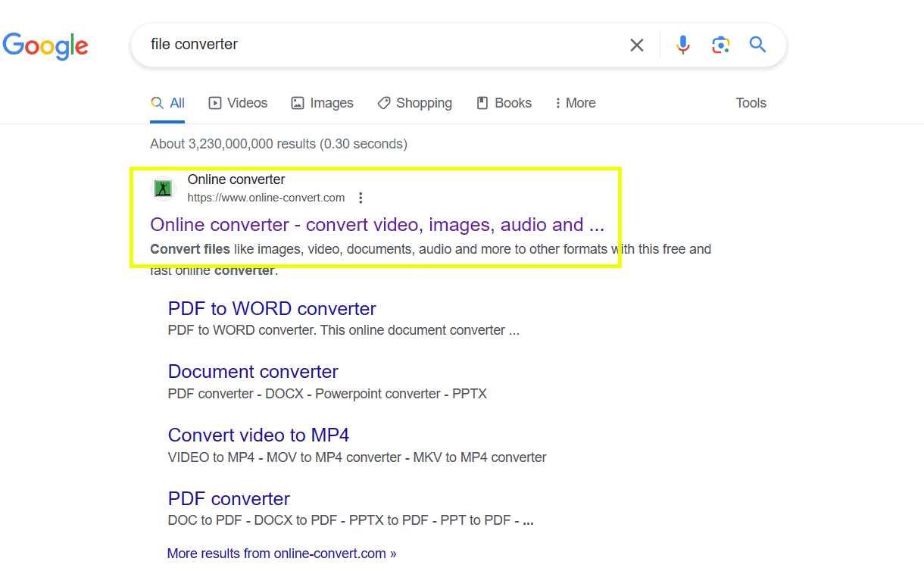
Task: Click the 'Convert files like images' snippet
Action: [x=430, y=260]
